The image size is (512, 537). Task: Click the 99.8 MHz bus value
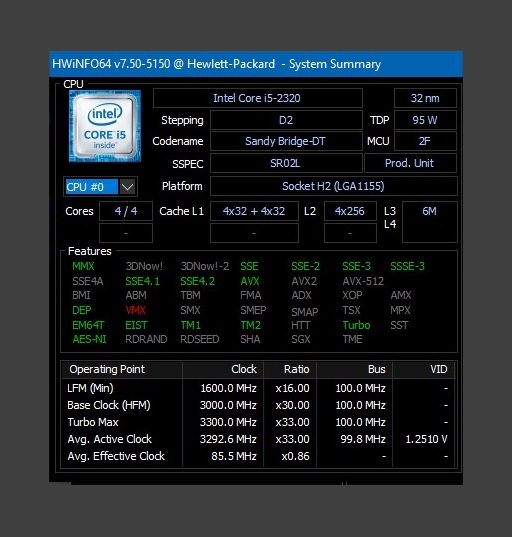(x=363, y=439)
